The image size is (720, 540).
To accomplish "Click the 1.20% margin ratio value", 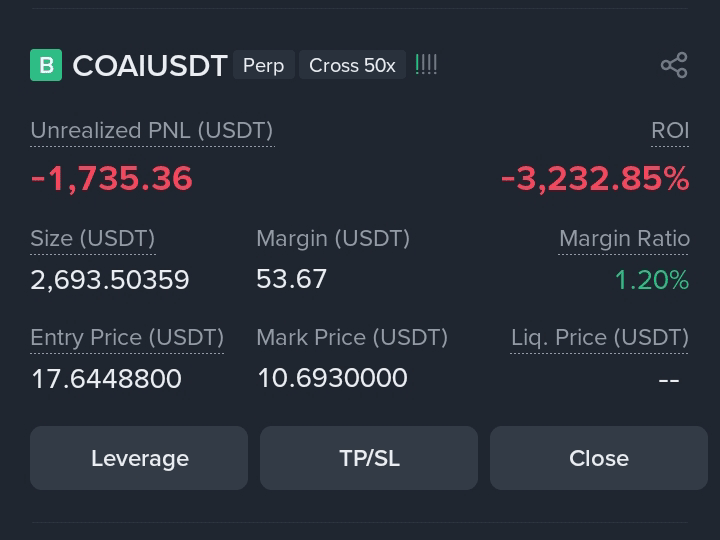I will (x=652, y=280).
